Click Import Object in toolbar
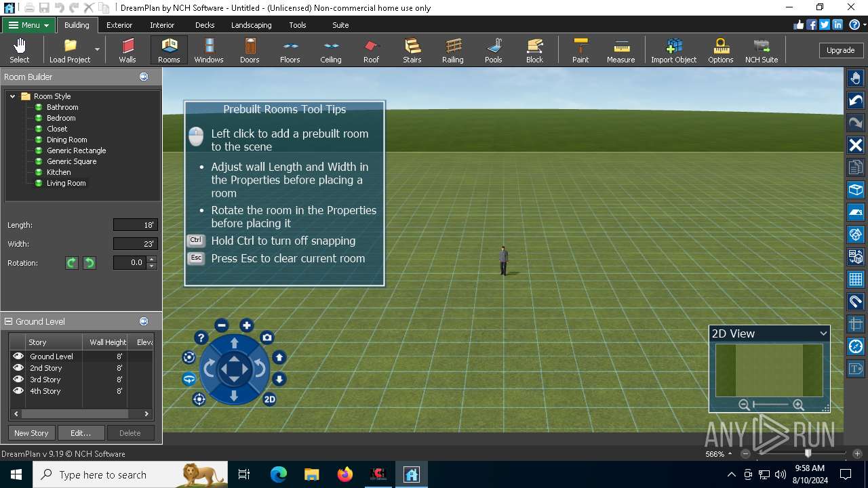This screenshot has width=868, height=488. coord(674,51)
